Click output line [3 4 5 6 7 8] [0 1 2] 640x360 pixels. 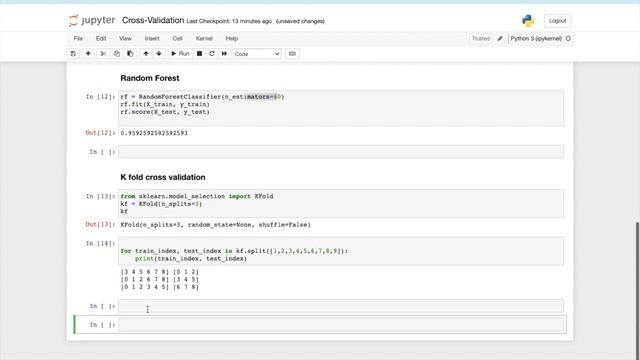pos(160,272)
